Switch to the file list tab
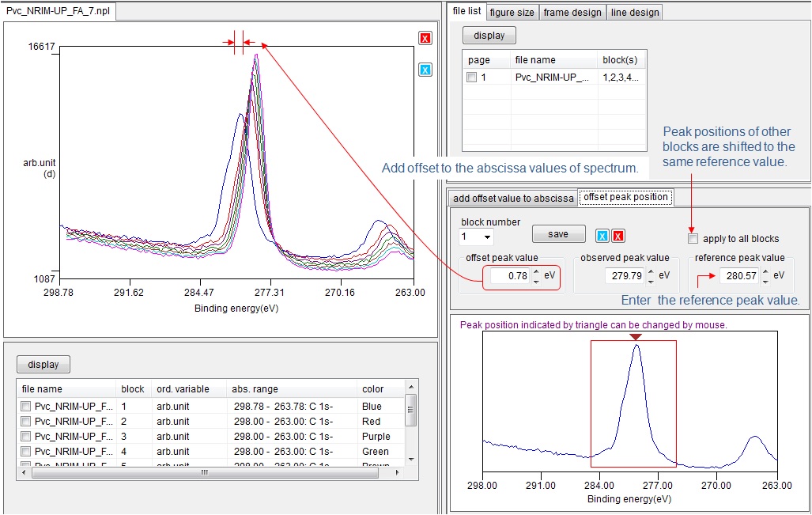812x515 pixels. [466, 11]
